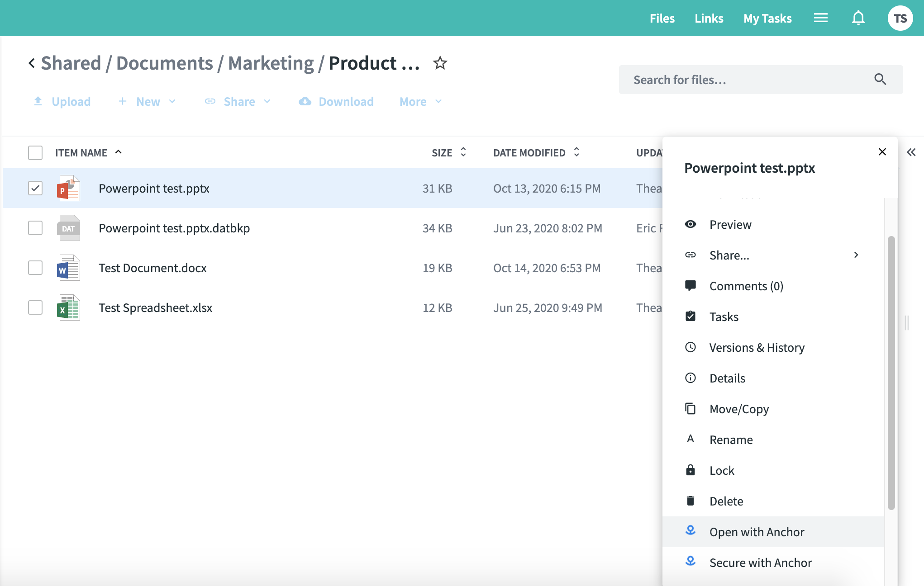The height and width of the screenshot is (586, 924).
Task: Collapse the side panel with double chevron
Action: point(911,152)
